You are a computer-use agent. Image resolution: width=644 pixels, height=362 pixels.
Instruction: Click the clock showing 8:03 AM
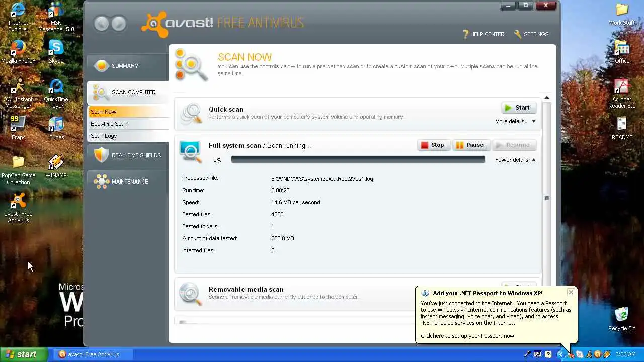625,354
